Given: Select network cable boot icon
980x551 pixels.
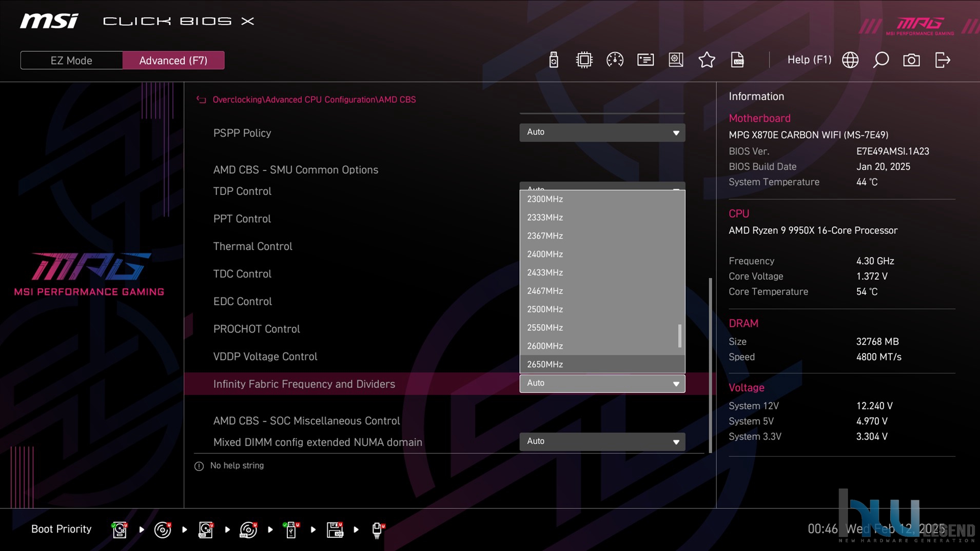Looking at the screenshot, I should 378,530.
